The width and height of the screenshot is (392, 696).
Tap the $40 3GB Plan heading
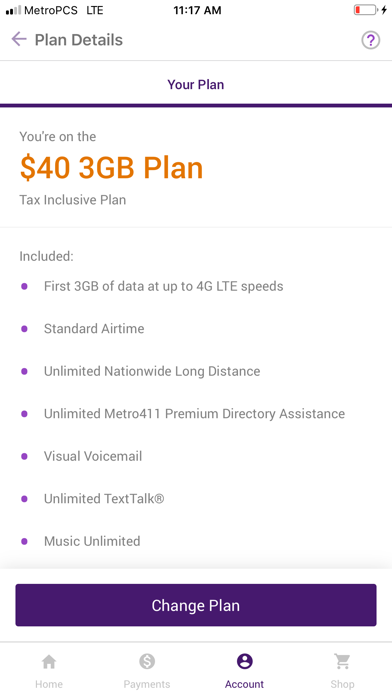(x=111, y=168)
